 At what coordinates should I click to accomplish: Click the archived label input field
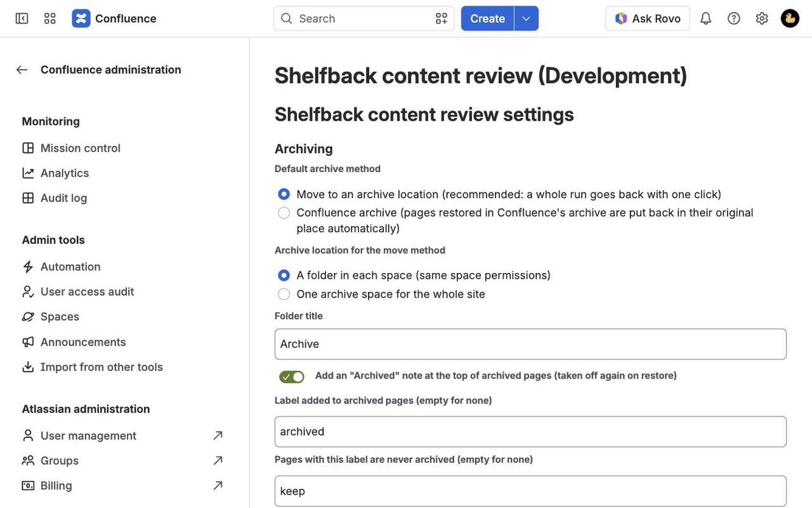(x=530, y=432)
